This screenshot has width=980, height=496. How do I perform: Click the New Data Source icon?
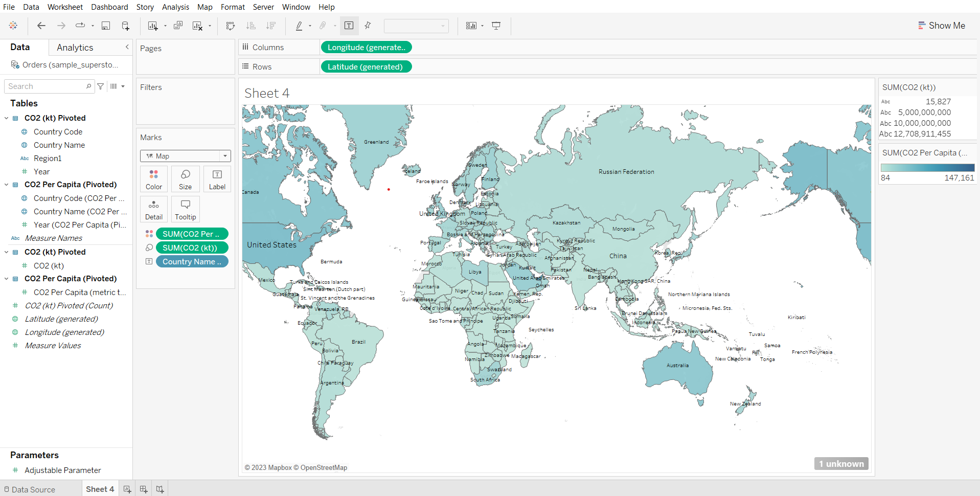125,26
